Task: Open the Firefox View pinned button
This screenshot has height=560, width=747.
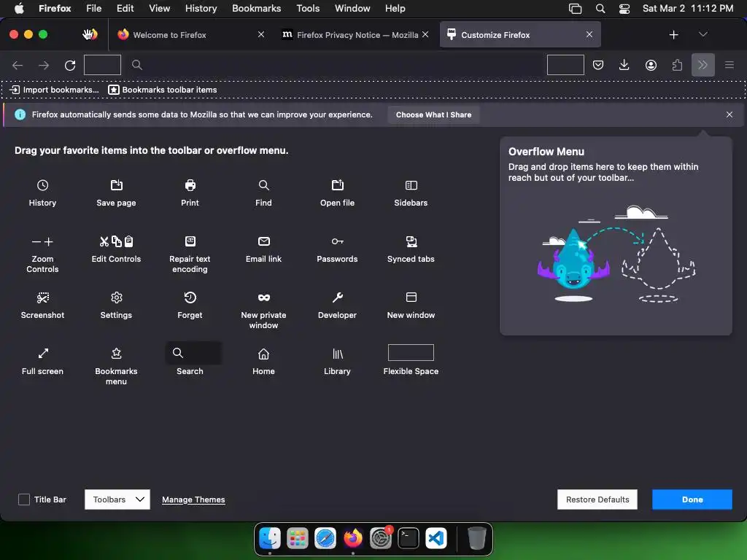Action: pos(90,34)
